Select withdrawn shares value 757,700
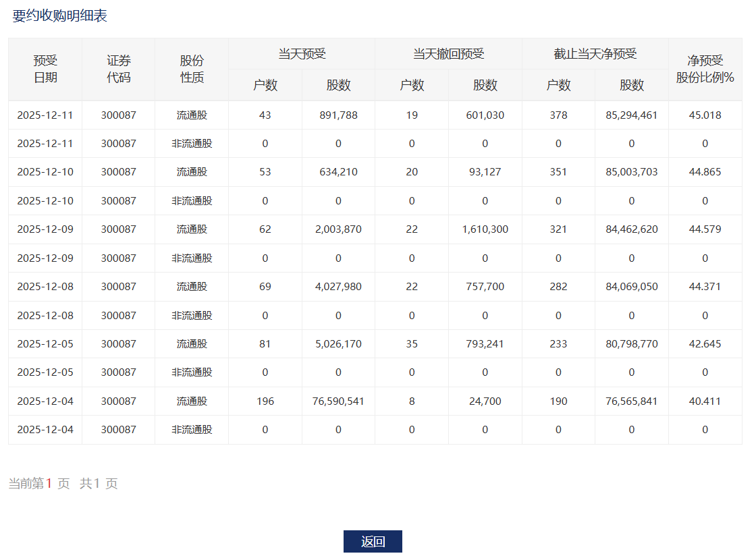The height and width of the screenshot is (560, 756). pyautogui.click(x=485, y=287)
